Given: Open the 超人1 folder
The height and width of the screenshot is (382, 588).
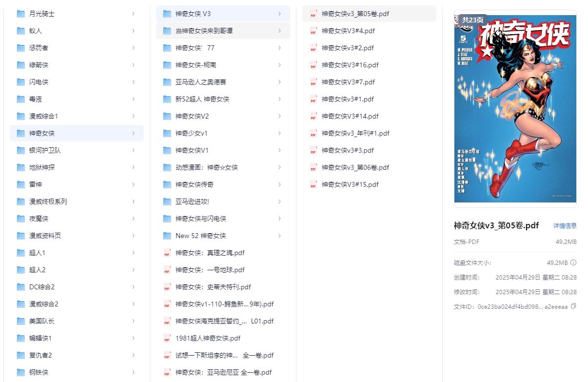Looking at the screenshot, I should click(x=77, y=253).
